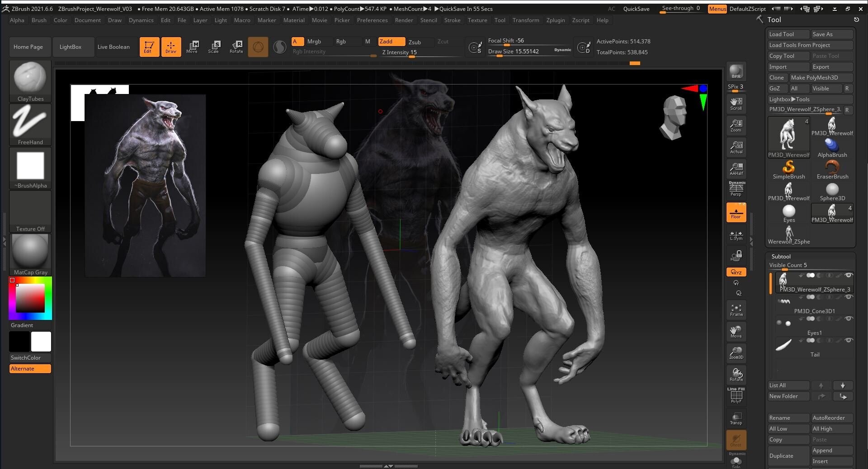Open the Stroke menu
The width and height of the screenshot is (868, 469).
click(452, 20)
